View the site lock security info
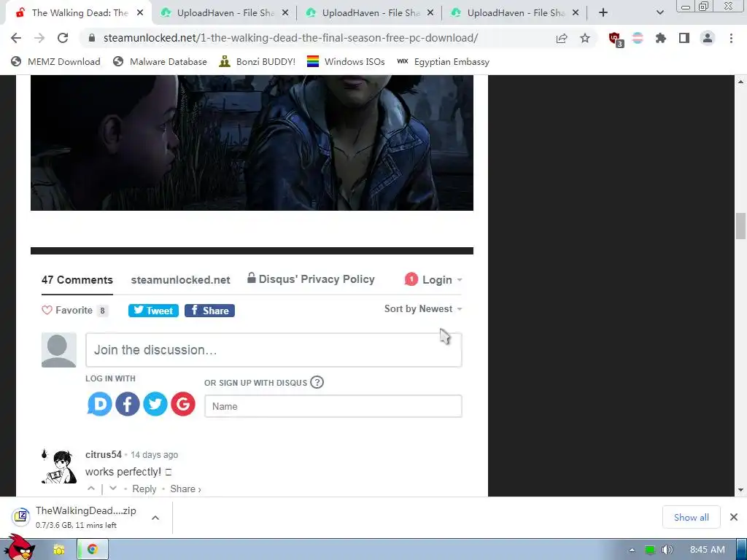747x560 pixels. click(92, 38)
